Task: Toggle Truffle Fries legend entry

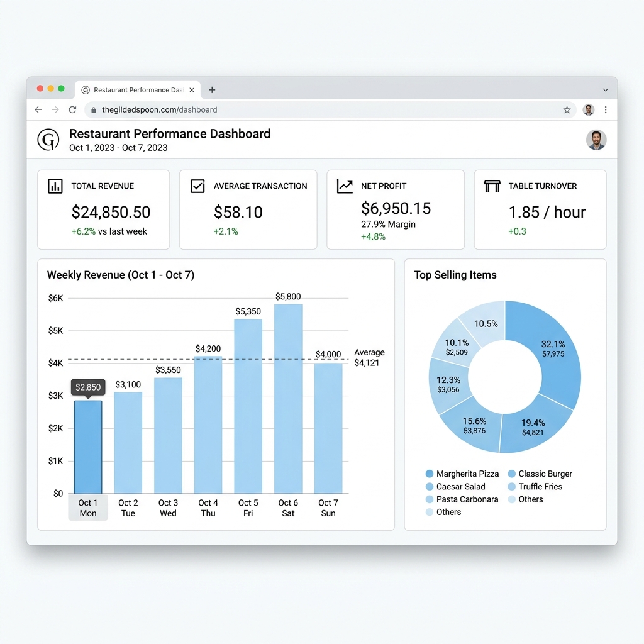Action: (535, 486)
